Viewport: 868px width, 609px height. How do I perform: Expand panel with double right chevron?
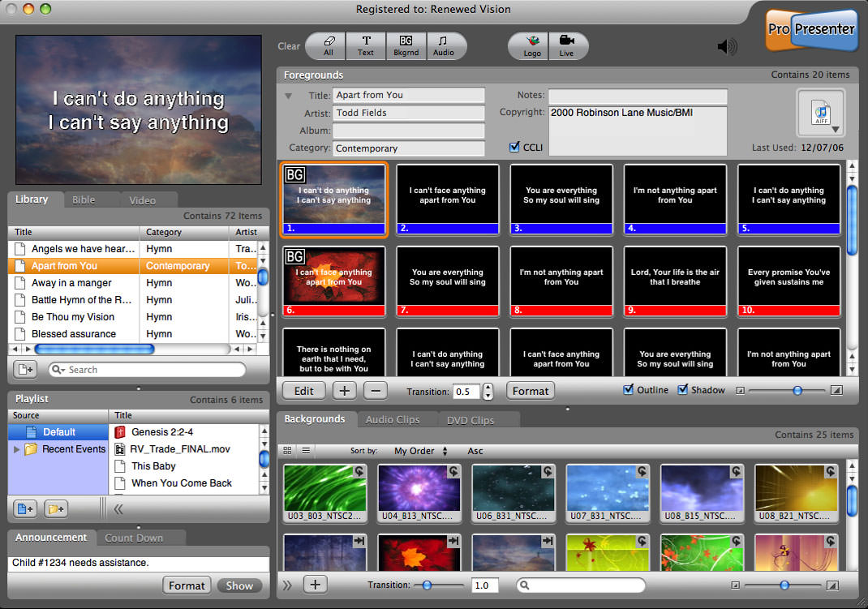[286, 585]
